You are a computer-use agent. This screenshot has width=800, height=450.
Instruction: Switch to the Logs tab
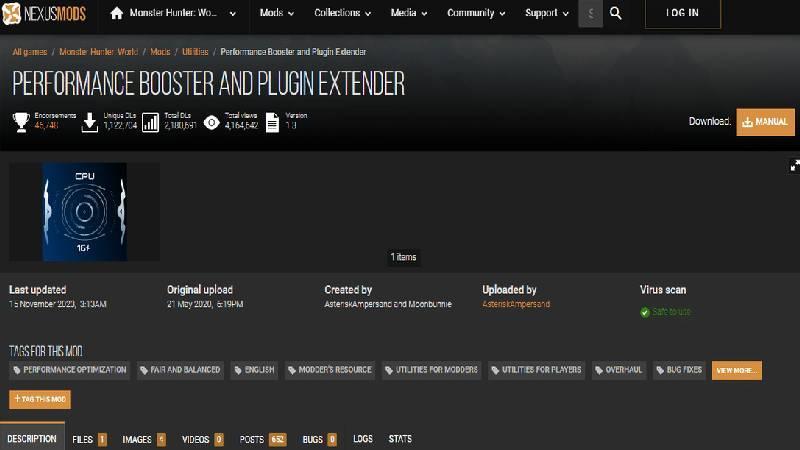pos(363,439)
